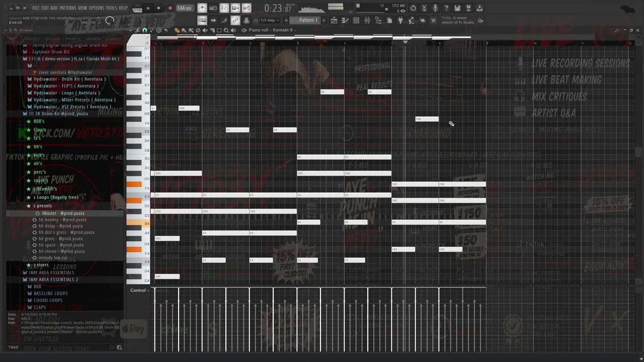This screenshot has width=644, height=362.
Task: Stop playback
Action: (158, 8)
